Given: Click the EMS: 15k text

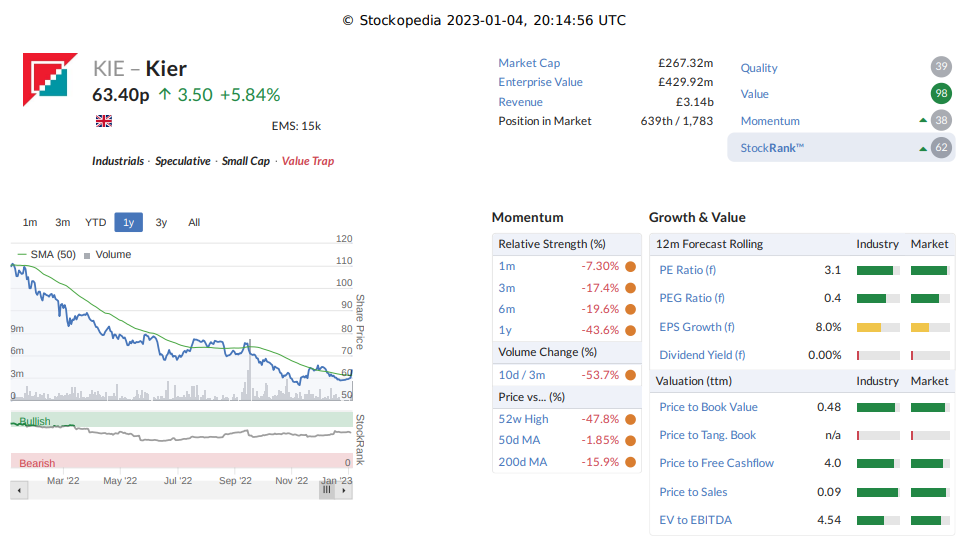Looking at the screenshot, I should [296, 126].
